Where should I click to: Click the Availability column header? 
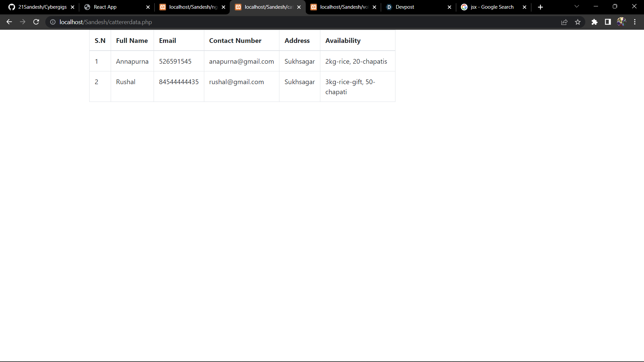[343, 41]
